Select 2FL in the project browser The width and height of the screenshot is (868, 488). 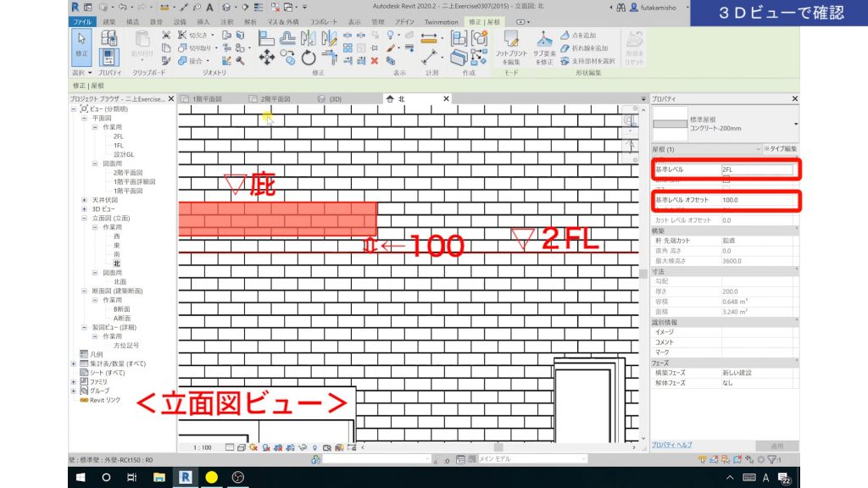pyautogui.click(x=118, y=136)
